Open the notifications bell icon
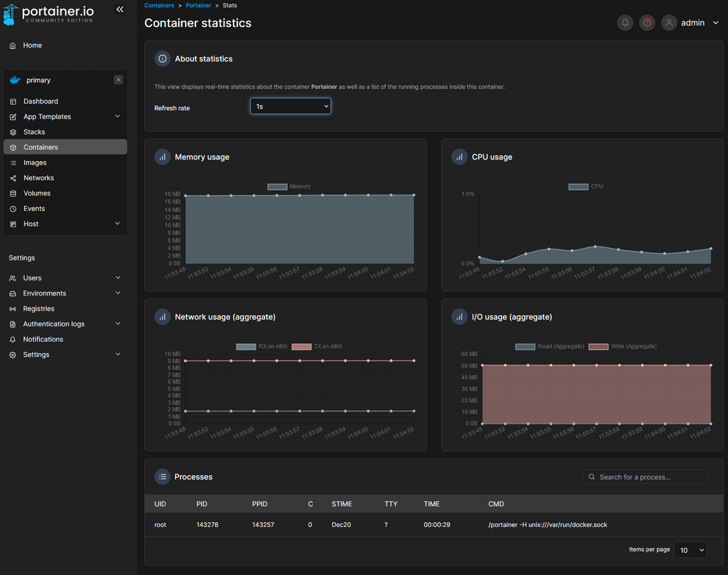Image resolution: width=728 pixels, height=575 pixels. pyautogui.click(x=625, y=23)
